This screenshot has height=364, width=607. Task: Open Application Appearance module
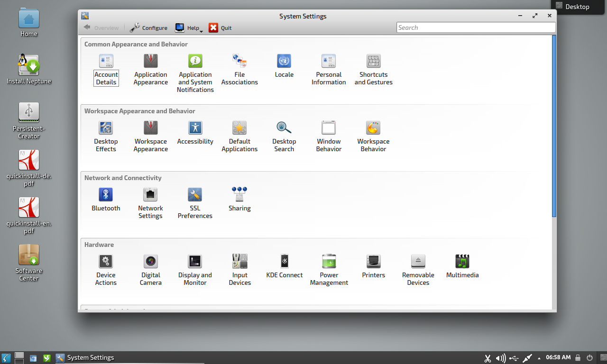[150, 70]
